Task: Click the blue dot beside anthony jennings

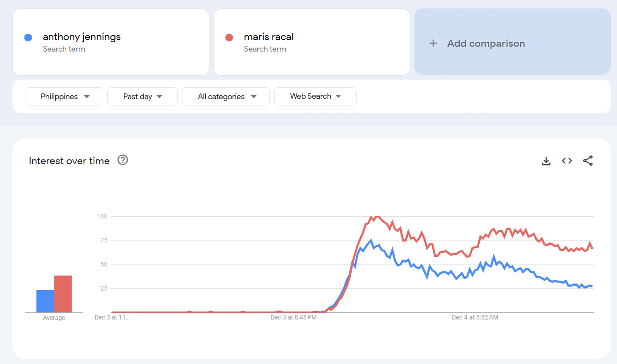Action: tap(28, 37)
